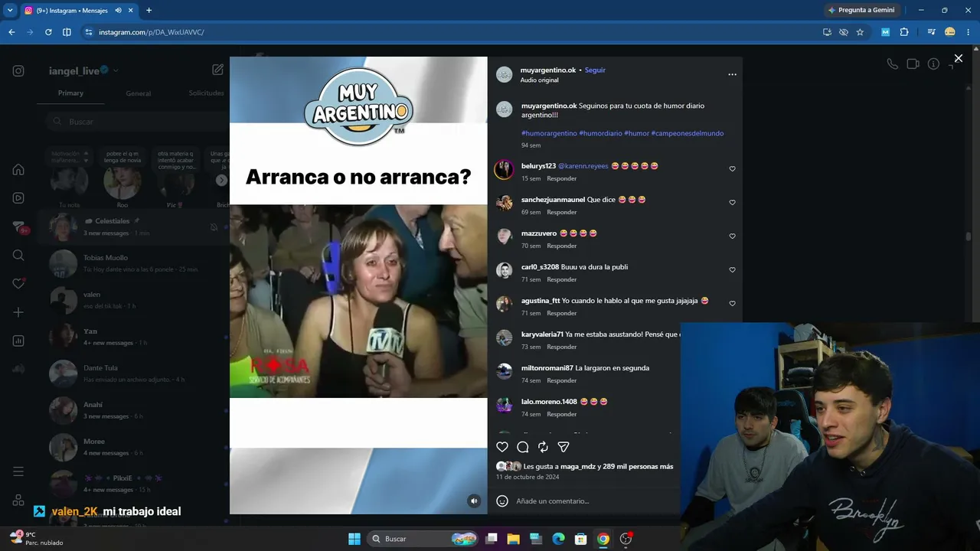Viewport: 980px width, 551px height.
Task: Open Messages icon with 9+ badge
Action: point(20,227)
